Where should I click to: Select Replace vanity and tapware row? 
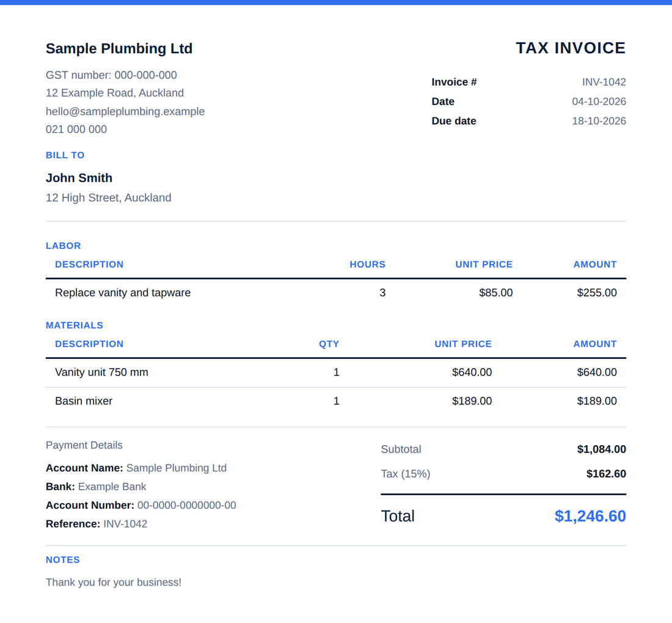336,293
